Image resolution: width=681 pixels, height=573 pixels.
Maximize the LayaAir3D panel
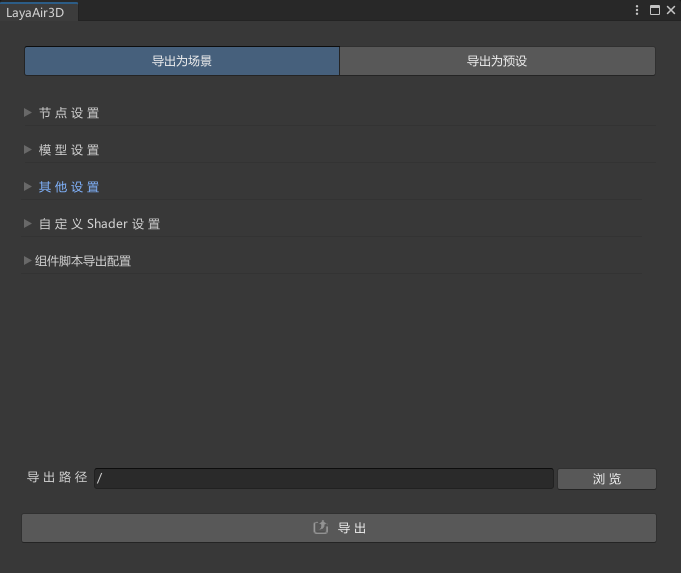(x=655, y=10)
